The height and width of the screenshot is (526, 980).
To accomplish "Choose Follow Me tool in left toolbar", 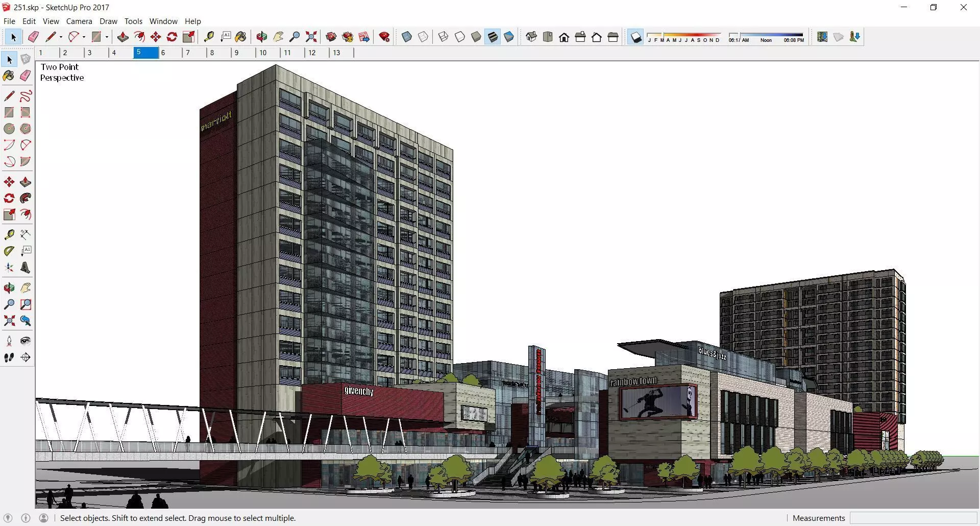I will pos(26,198).
